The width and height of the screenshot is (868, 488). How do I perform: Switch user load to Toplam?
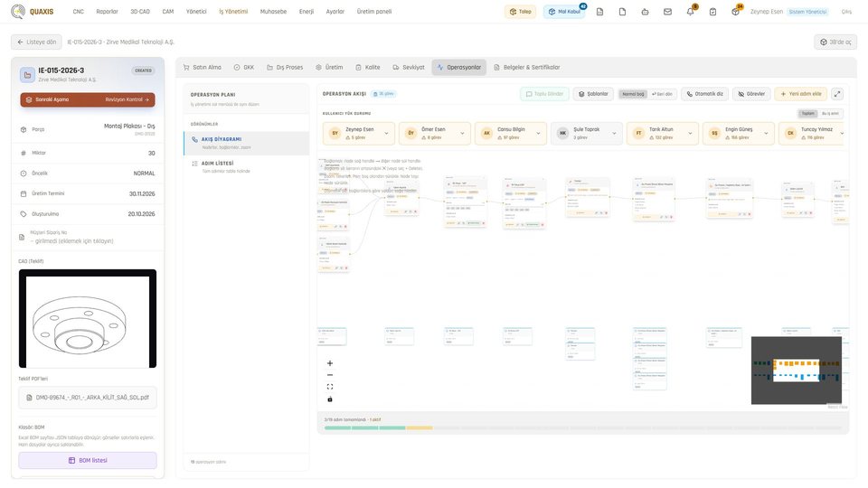coord(807,114)
